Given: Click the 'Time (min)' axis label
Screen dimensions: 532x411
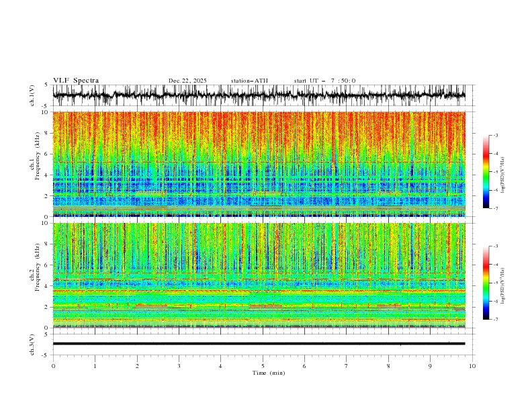Looking at the screenshot, I should [x=269, y=373].
